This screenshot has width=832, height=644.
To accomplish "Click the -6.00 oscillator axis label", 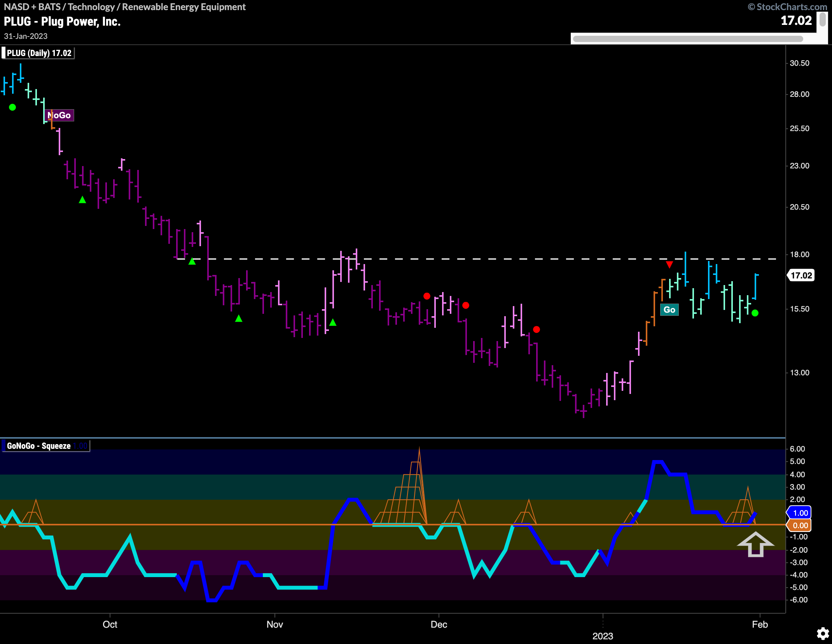I will click(798, 600).
